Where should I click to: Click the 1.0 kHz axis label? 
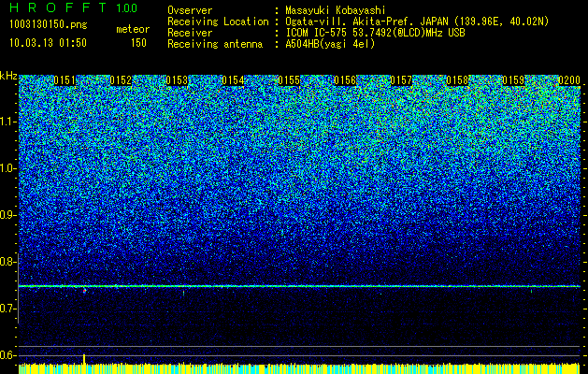pos(8,168)
